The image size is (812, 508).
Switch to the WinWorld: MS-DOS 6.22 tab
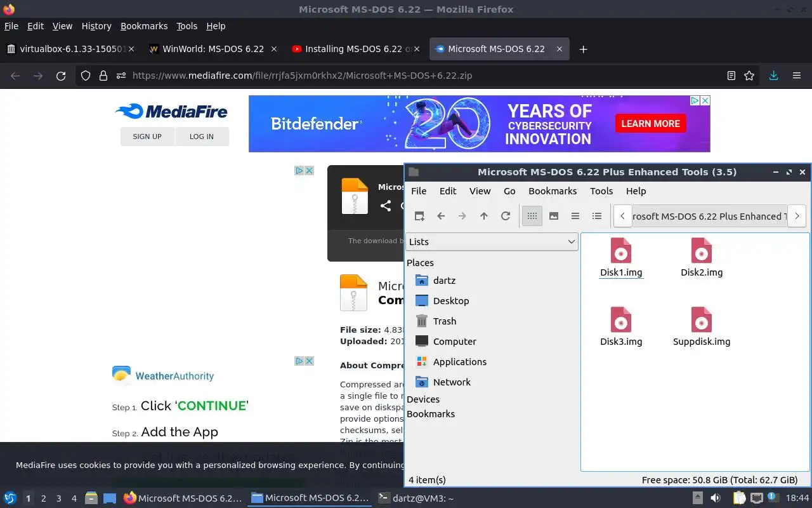(x=213, y=49)
